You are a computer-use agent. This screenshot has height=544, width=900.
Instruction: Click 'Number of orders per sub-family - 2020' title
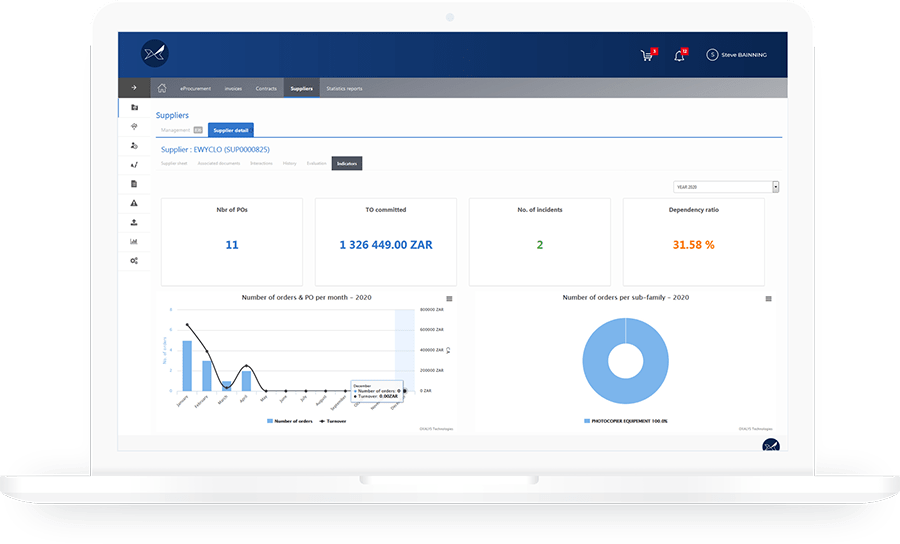(626, 298)
